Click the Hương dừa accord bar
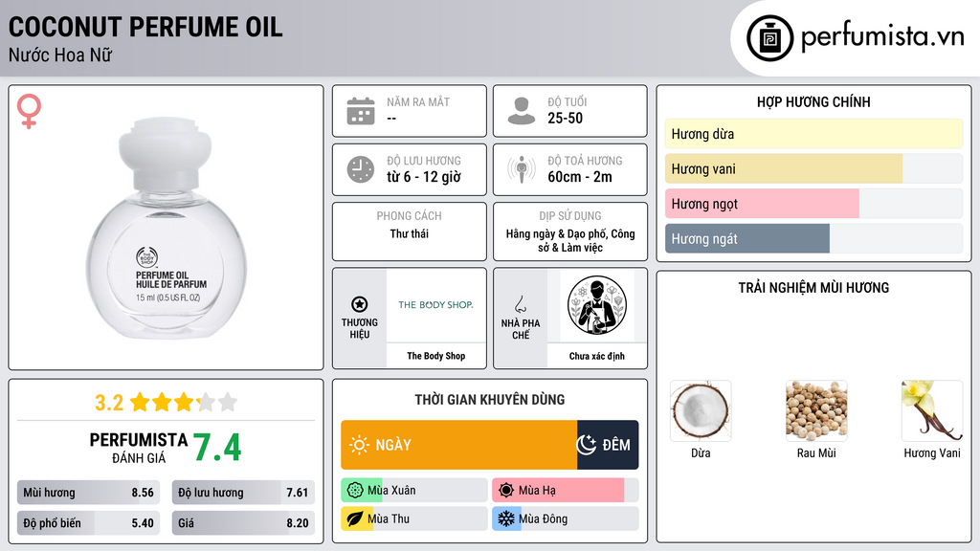Viewport: 980px width, 551px height. (813, 134)
